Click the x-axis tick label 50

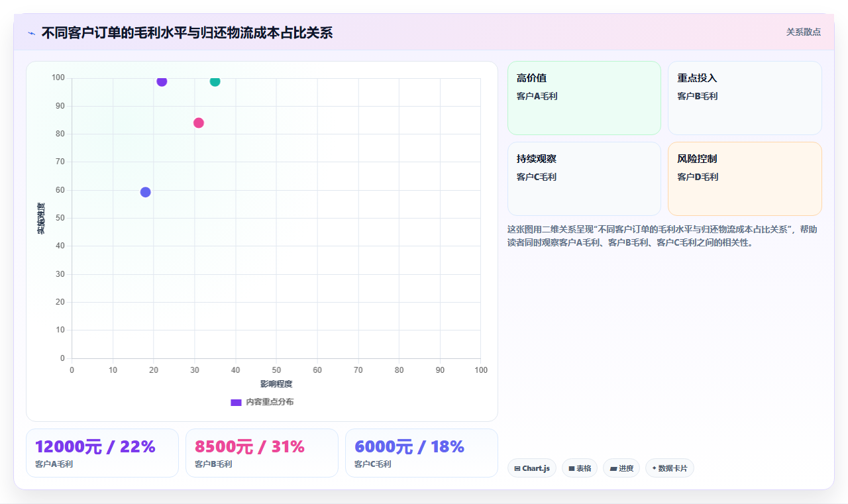click(x=276, y=370)
